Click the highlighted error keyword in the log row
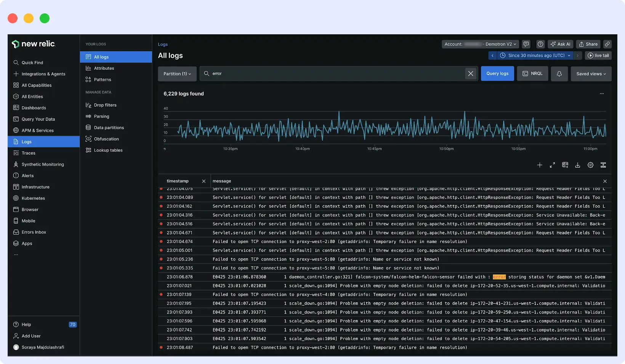Image resolution: width=625 pixels, height=364 pixels. [x=499, y=277]
